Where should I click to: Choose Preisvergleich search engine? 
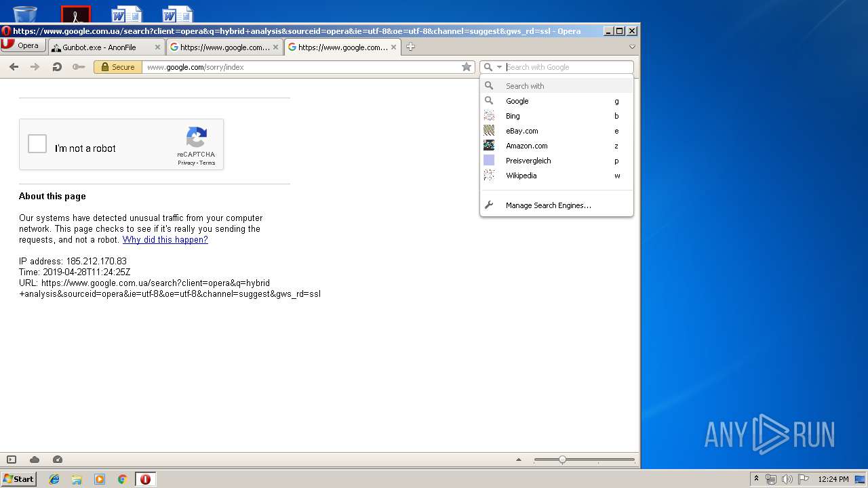[x=556, y=161]
